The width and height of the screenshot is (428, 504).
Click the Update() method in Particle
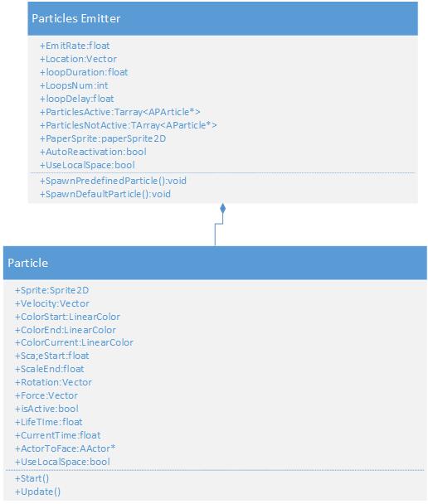click(x=37, y=492)
